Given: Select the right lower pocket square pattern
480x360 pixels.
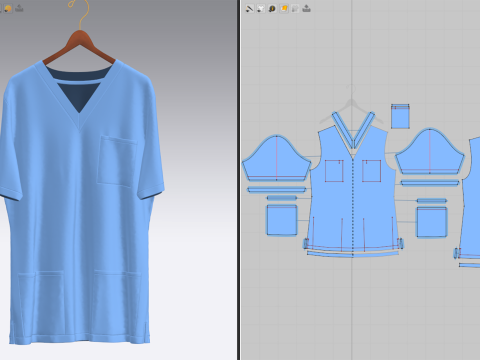Looking at the screenshot, I should [432, 222].
